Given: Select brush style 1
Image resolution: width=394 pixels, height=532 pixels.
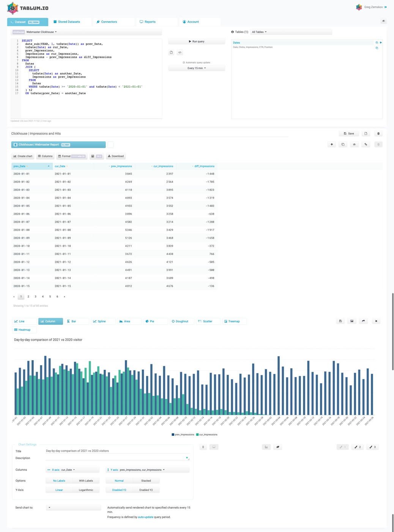Looking at the screenshot, I should [342, 447].
